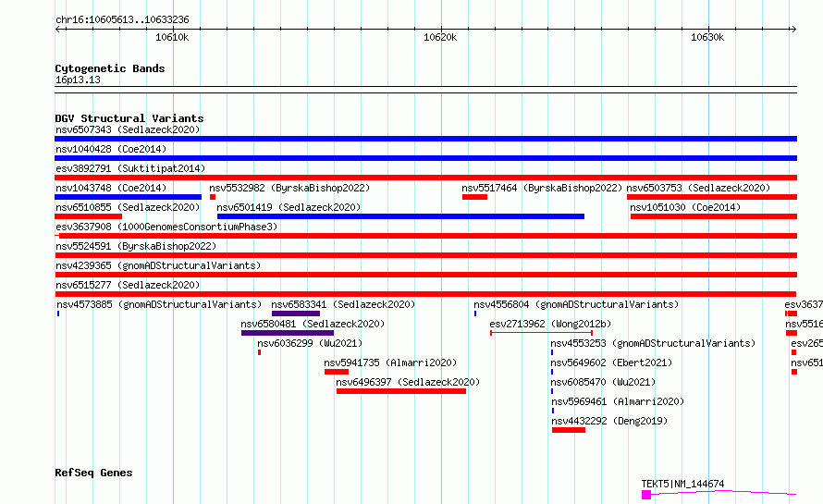
Task: Click the RefSeq Genes track title
Action: pos(93,473)
